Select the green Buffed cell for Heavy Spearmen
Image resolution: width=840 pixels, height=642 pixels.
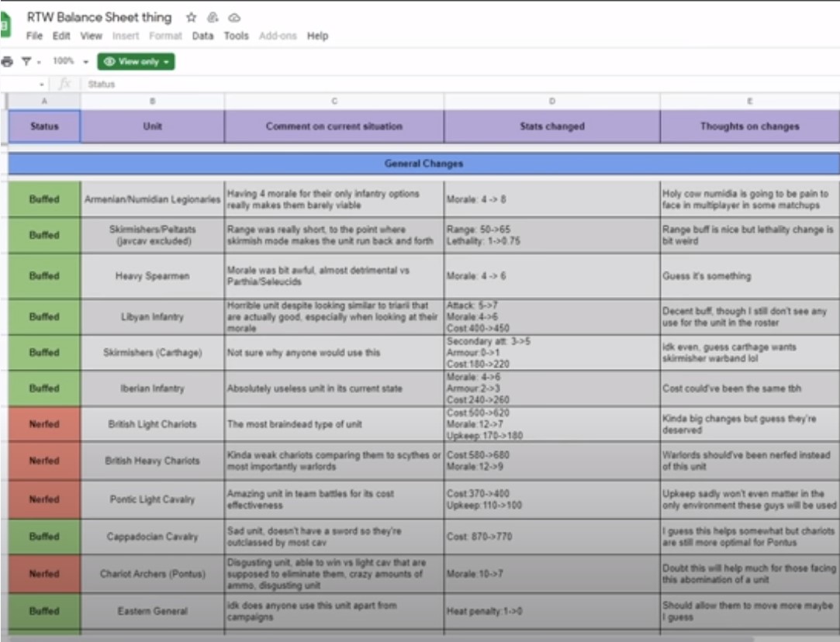(x=44, y=276)
